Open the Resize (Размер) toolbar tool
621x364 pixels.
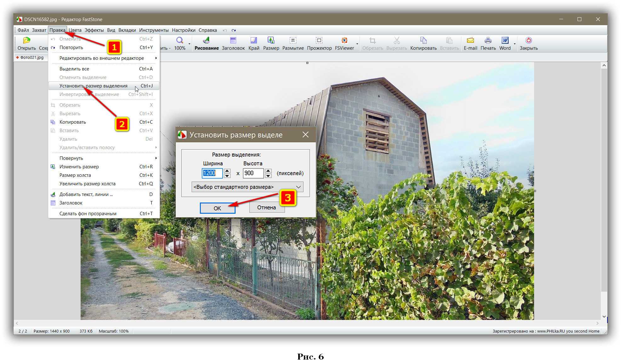tap(271, 41)
